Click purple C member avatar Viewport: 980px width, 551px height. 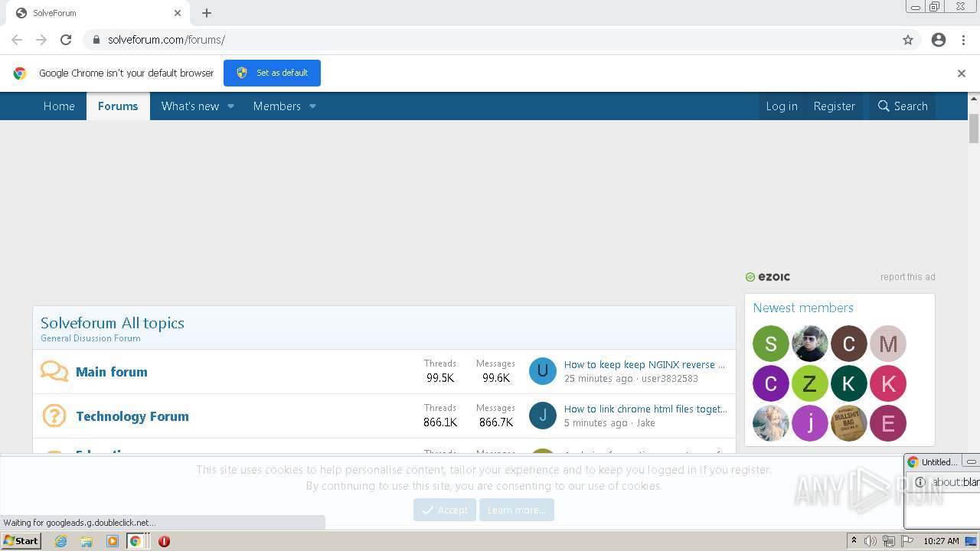pyautogui.click(x=771, y=383)
